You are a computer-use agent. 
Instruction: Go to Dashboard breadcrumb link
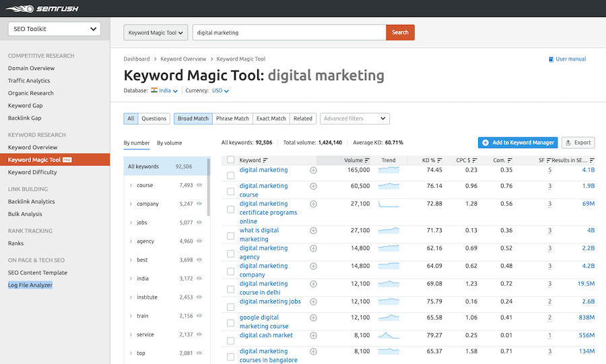[137, 59]
